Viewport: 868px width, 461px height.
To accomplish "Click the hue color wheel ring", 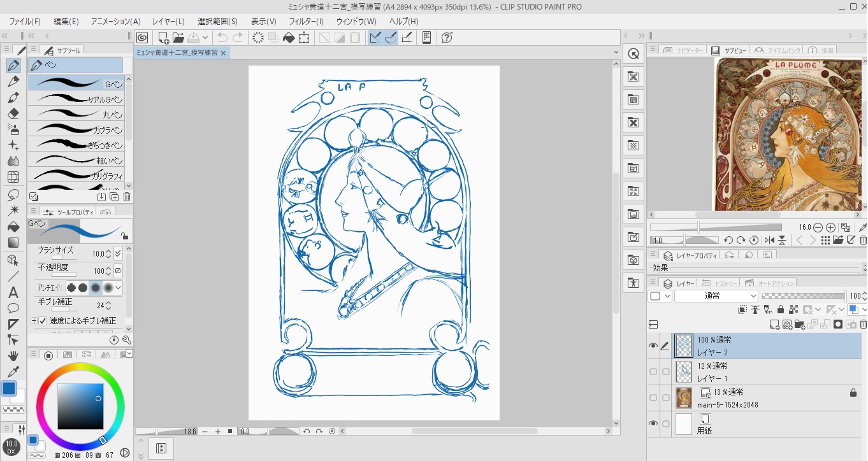I will tap(80, 367).
